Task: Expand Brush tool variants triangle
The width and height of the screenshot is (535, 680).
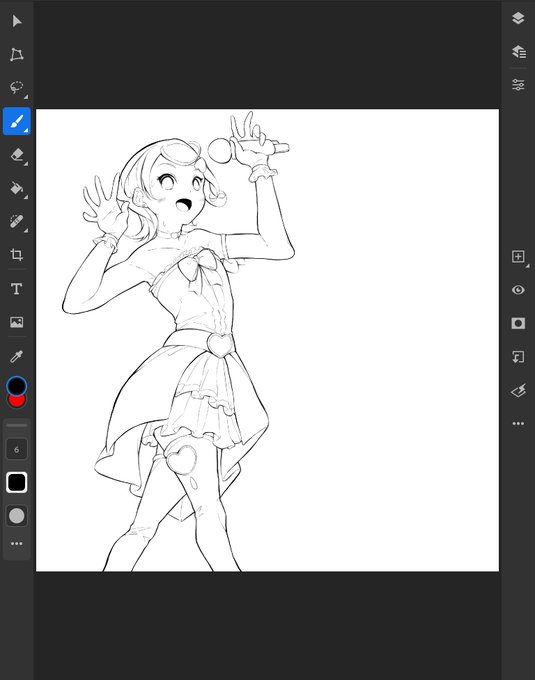Action: coord(26,130)
